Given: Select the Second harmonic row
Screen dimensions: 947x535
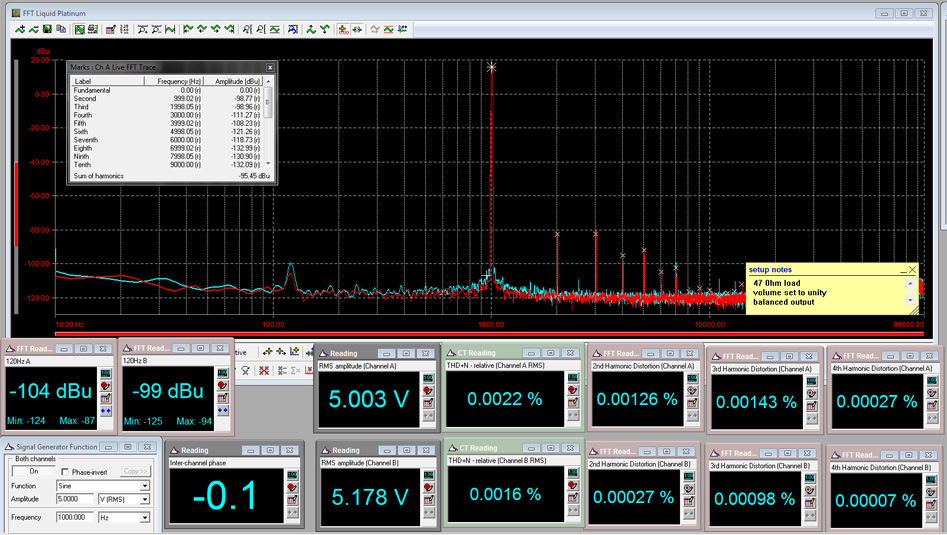Looking at the screenshot, I should [167, 98].
